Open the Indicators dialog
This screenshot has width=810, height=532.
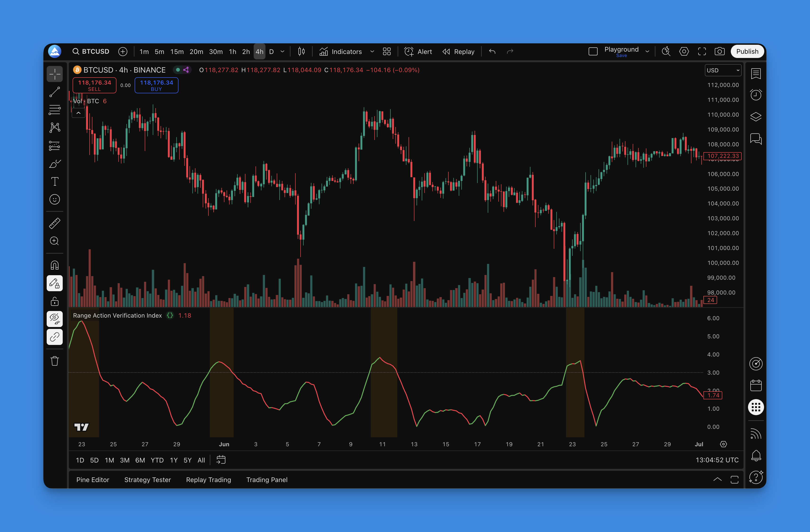pos(341,51)
